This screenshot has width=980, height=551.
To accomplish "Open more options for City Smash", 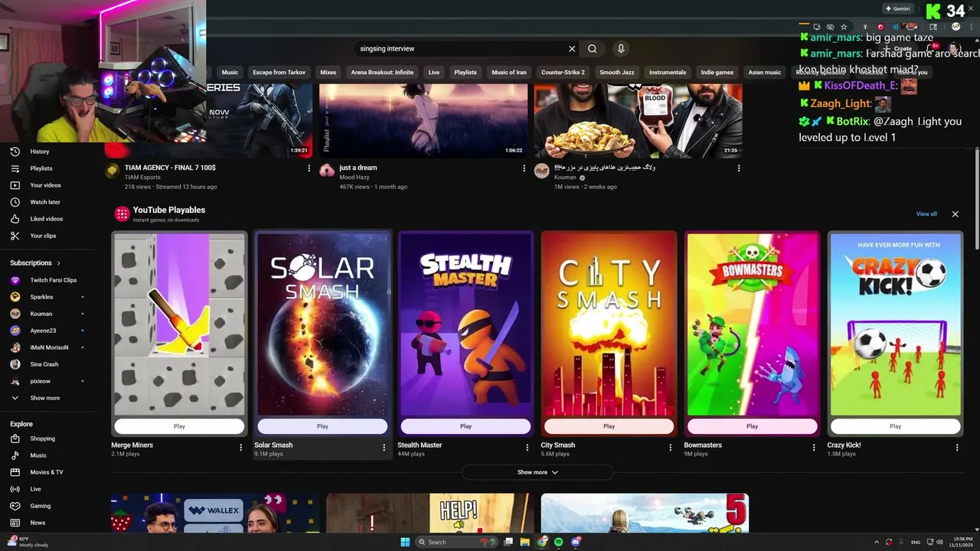I will coord(670,448).
